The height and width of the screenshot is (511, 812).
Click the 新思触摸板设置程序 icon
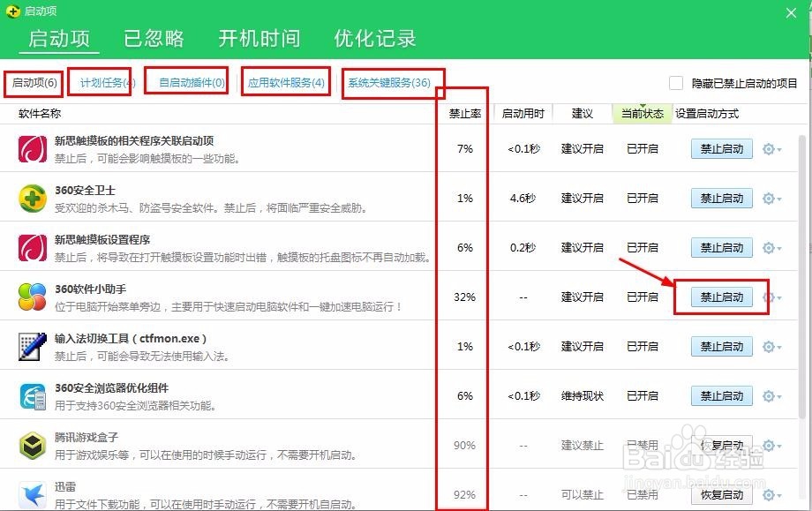(x=33, y=247)
